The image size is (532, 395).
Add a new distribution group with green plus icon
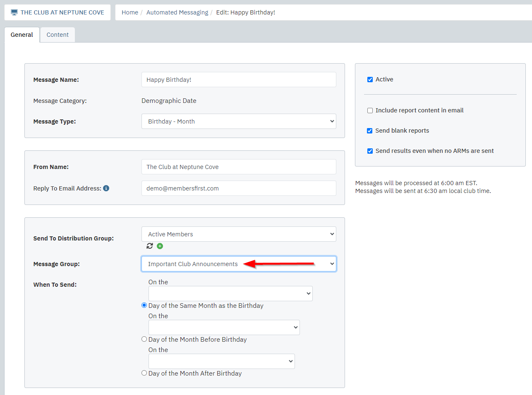point(160,246)
